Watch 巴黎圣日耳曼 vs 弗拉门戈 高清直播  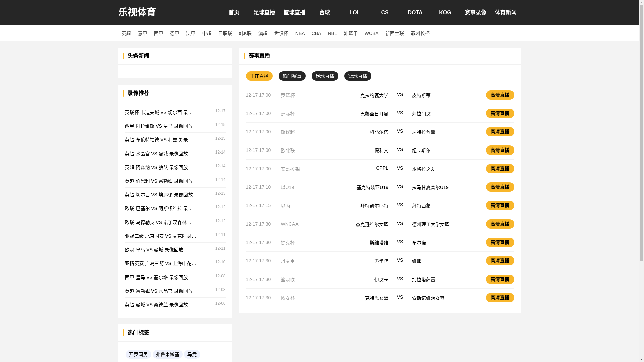coord(500,113)
